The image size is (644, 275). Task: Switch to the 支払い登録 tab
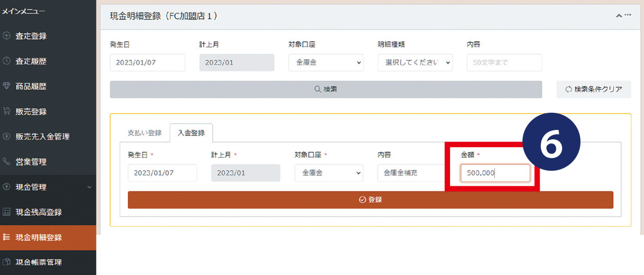pos(144,133)
